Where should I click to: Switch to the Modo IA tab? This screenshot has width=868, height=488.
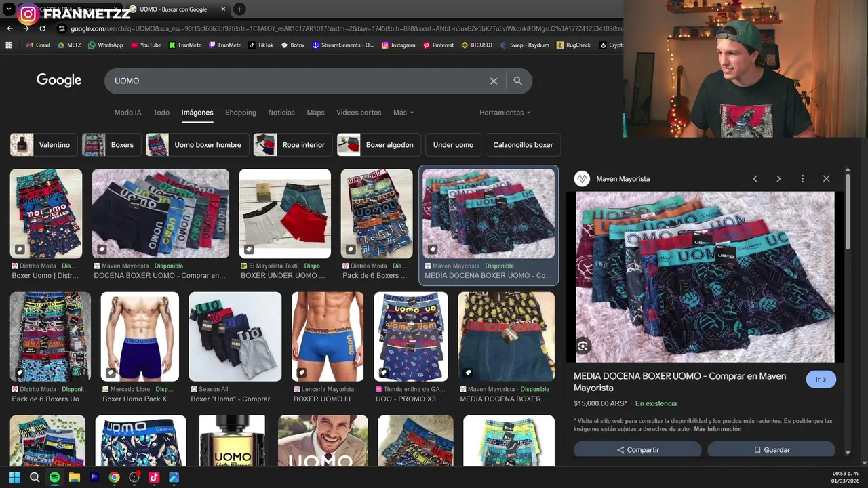(127, 113)
